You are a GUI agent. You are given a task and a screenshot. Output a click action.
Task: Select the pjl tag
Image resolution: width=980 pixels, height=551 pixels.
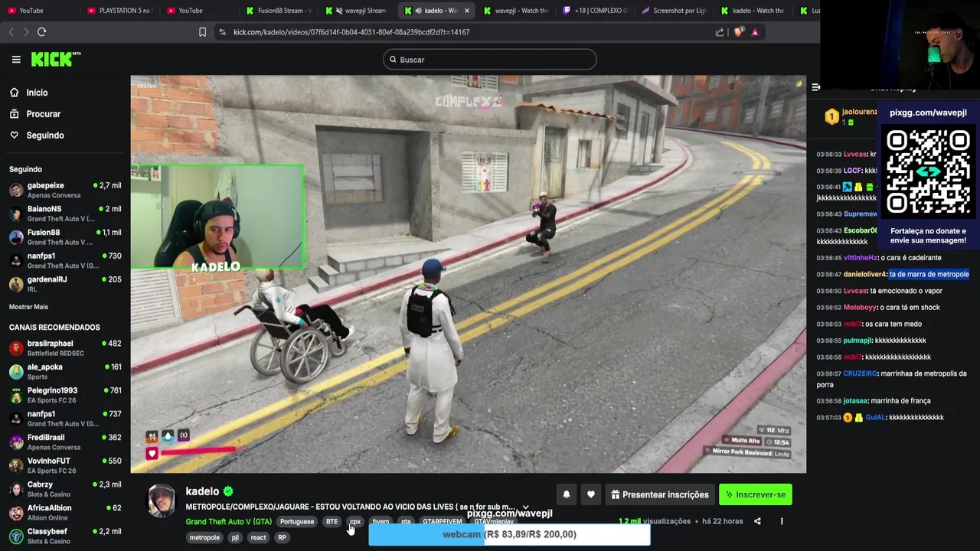pos(235,538)
